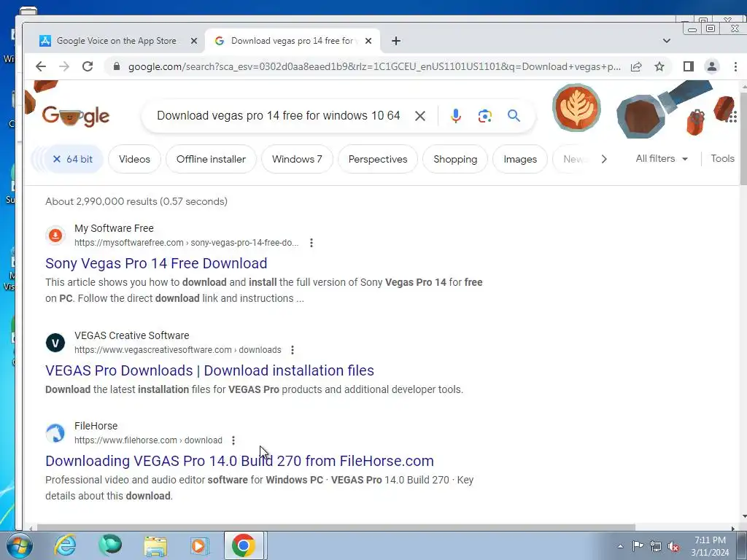Click the FileHorse site icon
The image size is (747, 560).
[x=55, y=433]
